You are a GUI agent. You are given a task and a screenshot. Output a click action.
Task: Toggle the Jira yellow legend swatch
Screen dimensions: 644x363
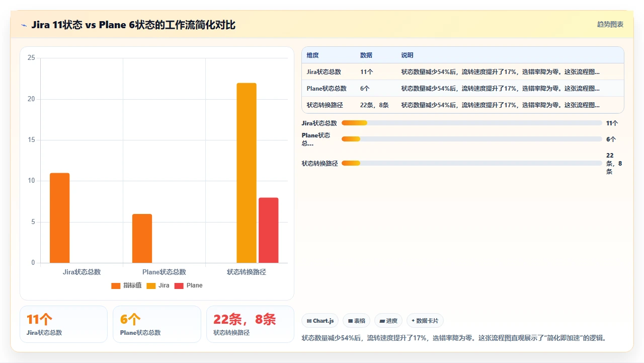coord(151,285)
